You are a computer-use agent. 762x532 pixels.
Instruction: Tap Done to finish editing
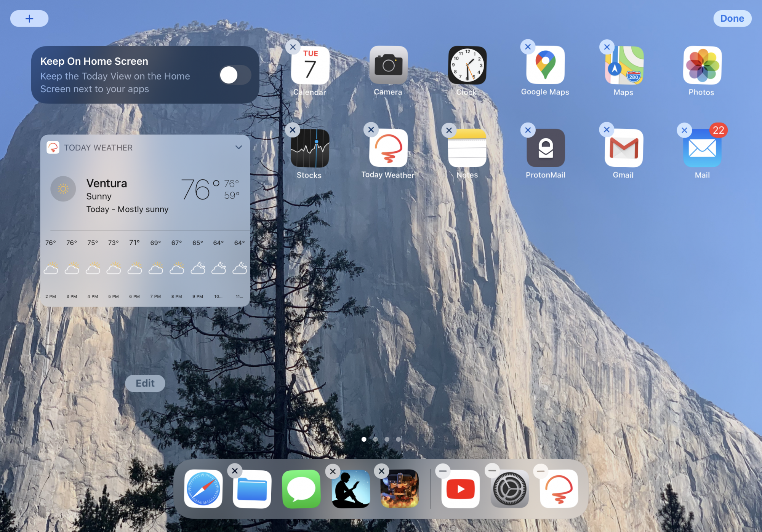[732, 18]
